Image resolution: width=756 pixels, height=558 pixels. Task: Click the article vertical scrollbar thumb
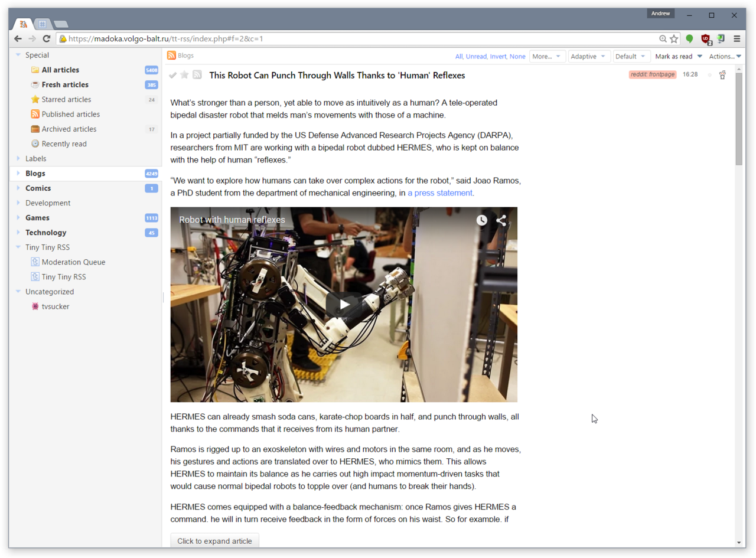[x=738, y=119]
